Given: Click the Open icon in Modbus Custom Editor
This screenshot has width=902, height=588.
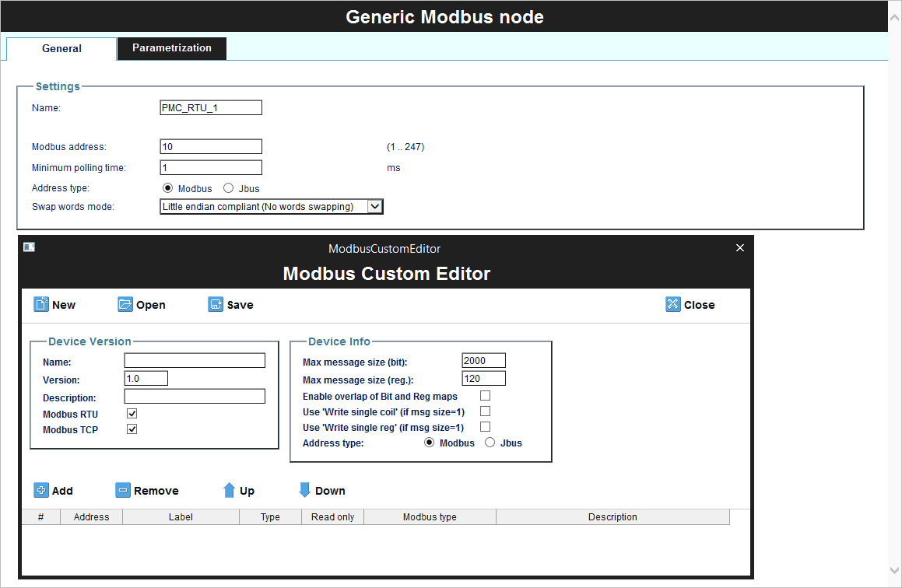Looking at the screenshot, I should point(125,304).
